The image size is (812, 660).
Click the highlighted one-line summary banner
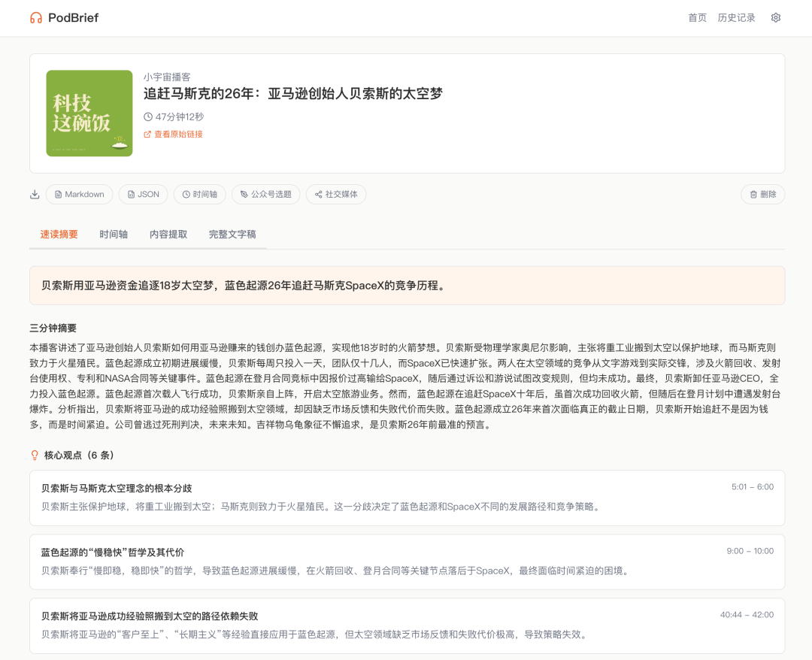click(x=407, y=286)
